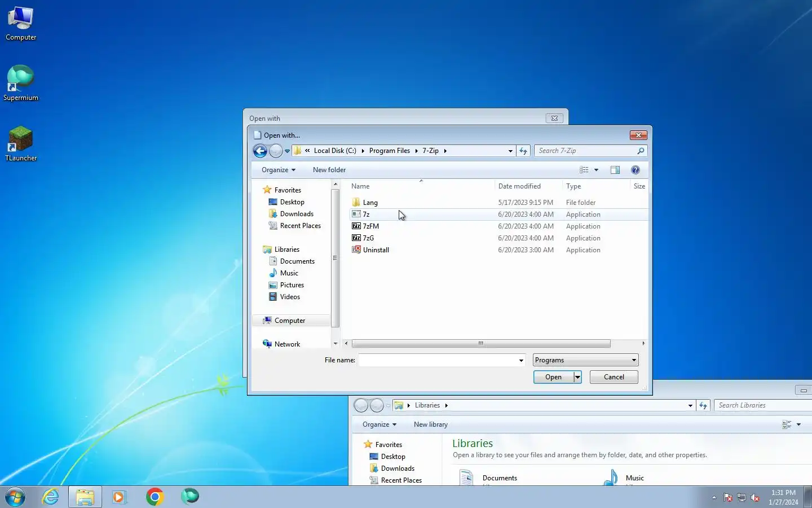Click the Cancel button
Viewport: 812px width, 508px height.
click(614, 377)
